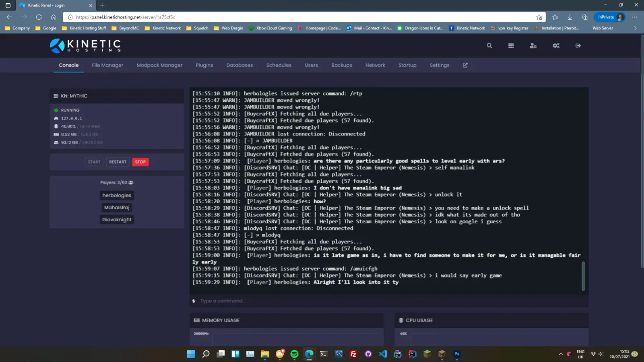Click the browser address bar URL

[126, 17]
